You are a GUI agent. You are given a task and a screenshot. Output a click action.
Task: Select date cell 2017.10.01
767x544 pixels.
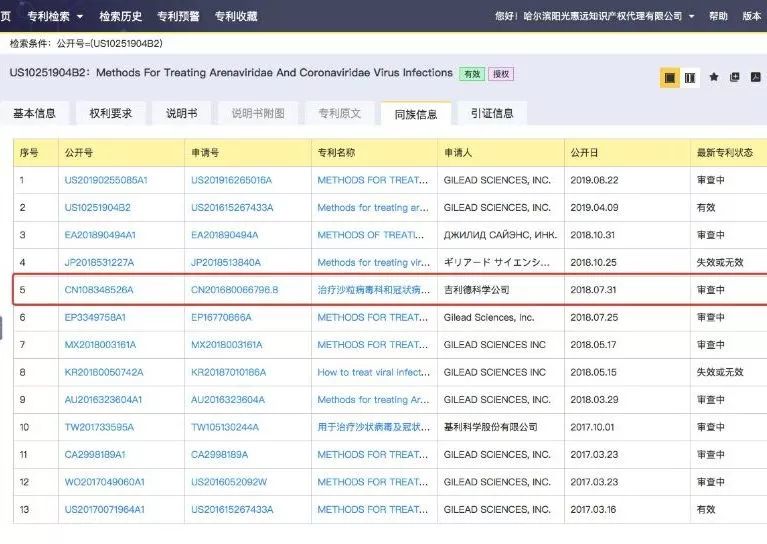point(592,427)
